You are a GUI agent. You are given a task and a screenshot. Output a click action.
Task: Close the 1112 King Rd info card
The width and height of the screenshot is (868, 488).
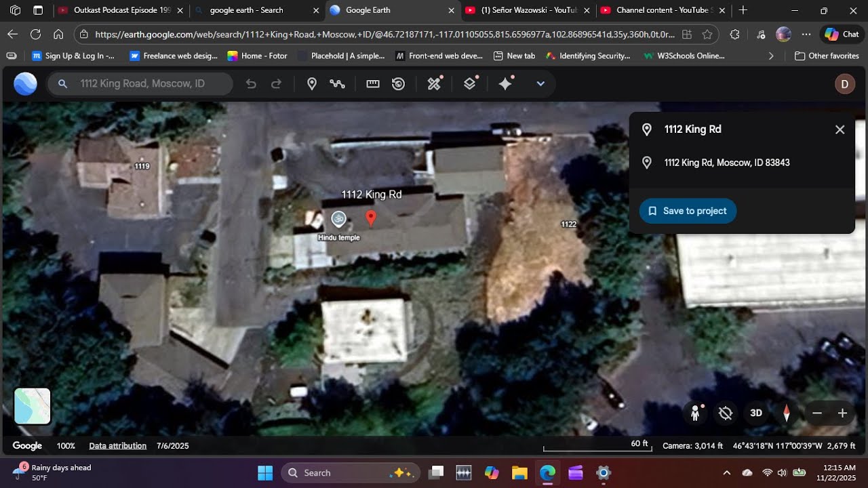click(x=840, y=129)
